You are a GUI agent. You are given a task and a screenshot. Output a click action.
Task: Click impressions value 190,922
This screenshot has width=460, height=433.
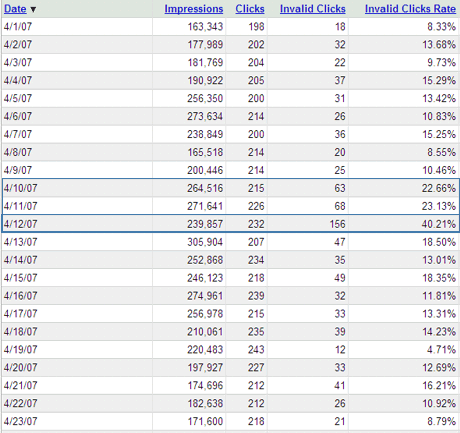[x=205, y=81]
